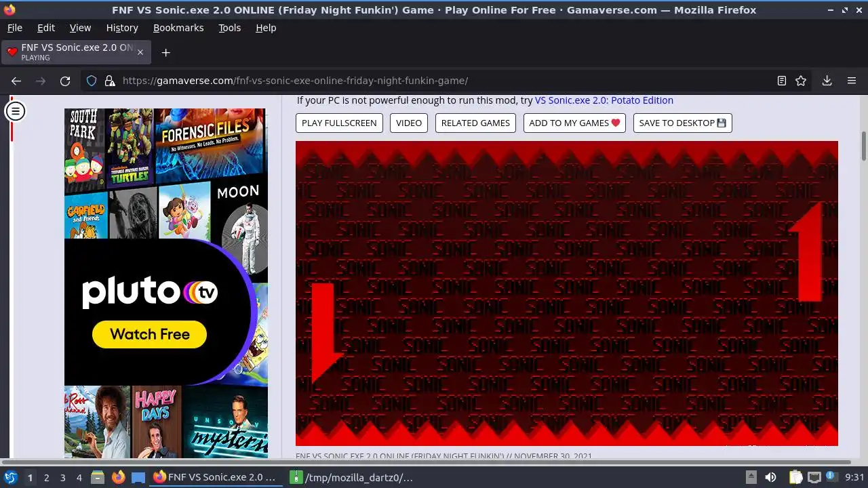Open the tracking protection shield icon
Viewport: 868px width, 488px height.
tap(92, 81)
